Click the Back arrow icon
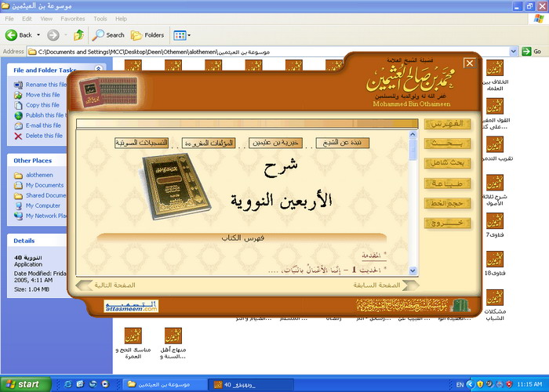This screenshot has height=392, width=549. pyautogui.click(x=13, y=34)
